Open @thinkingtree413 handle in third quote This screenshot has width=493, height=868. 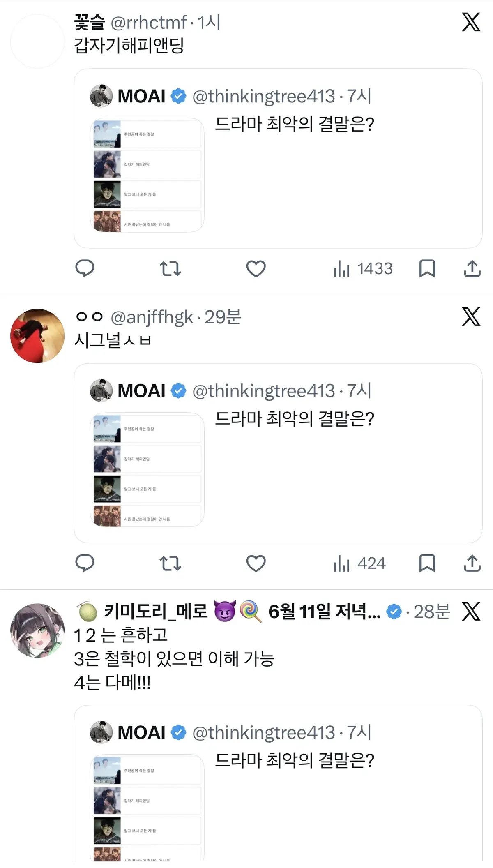(x=264, y=732)
